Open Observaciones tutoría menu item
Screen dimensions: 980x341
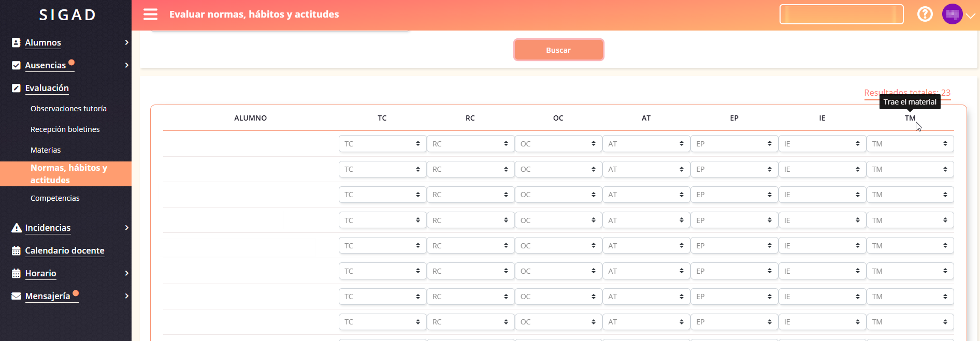pos(68,109)
